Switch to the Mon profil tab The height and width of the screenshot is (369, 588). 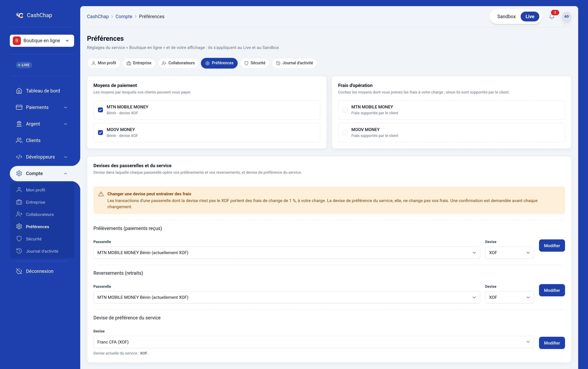pos(104,63)
